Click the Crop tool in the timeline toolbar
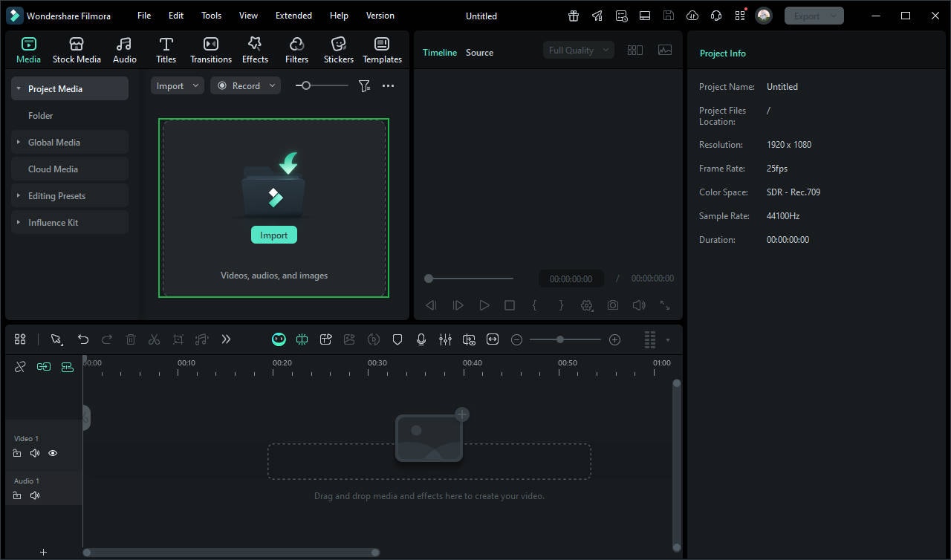The image size is (951, 560). click(x=178, y=339)
